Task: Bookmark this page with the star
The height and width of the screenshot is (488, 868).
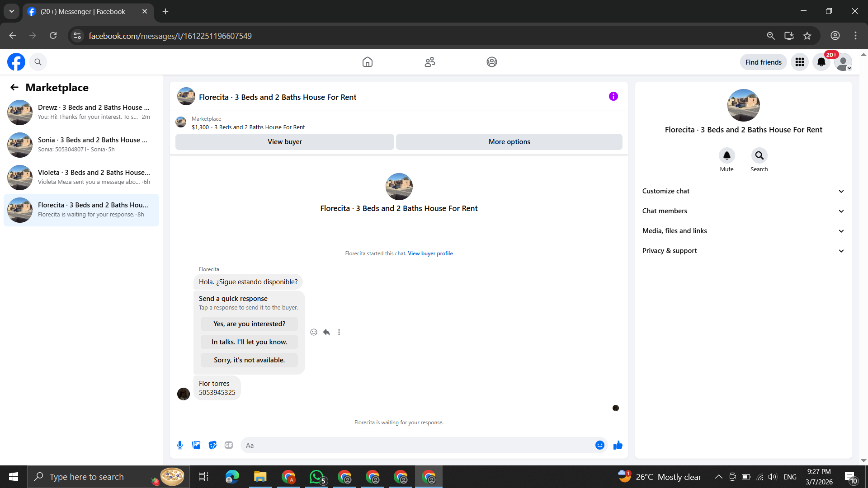Action: (x=807, y=36)
